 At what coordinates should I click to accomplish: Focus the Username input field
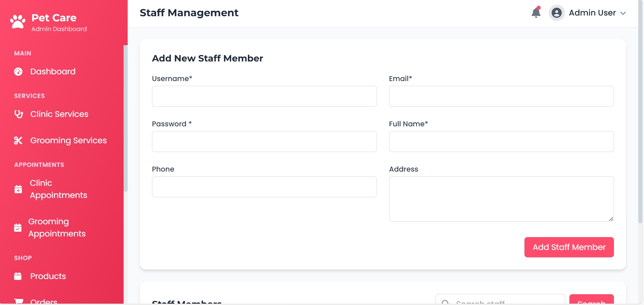(x=264, y=96)
